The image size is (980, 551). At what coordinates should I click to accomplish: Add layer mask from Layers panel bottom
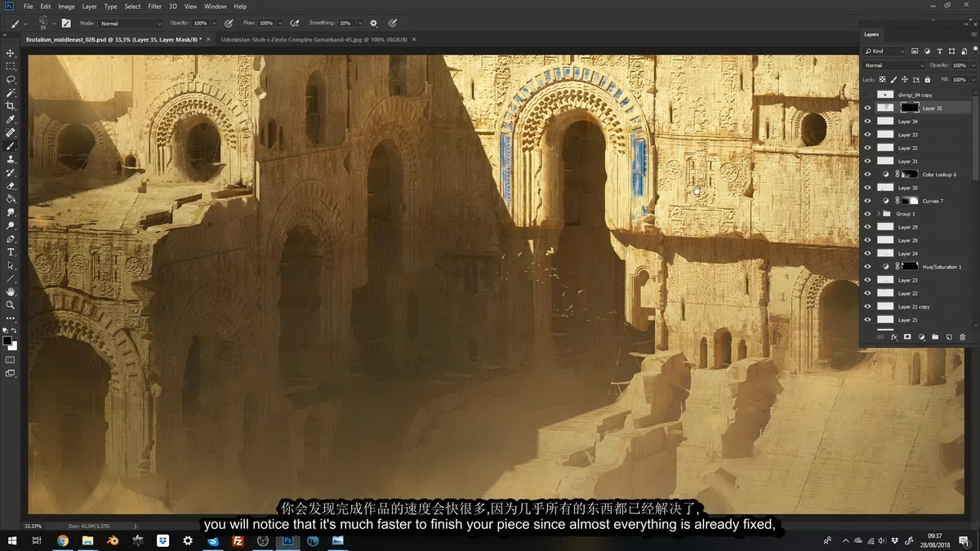(907, 337)
